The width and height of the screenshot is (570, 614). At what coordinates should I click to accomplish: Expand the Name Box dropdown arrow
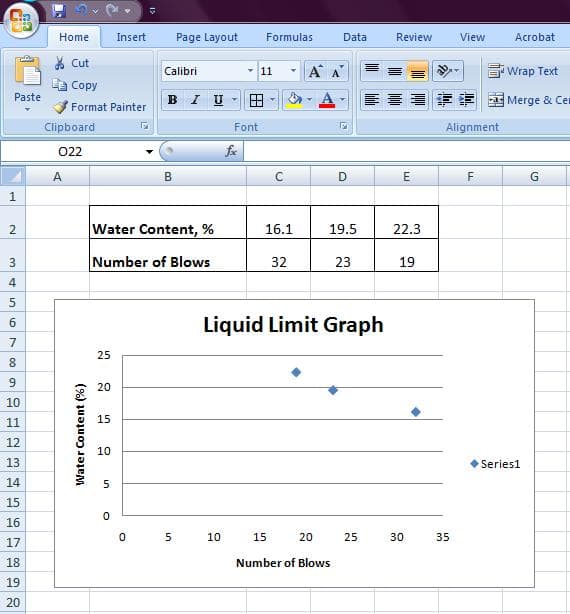[x=149, y=152]
